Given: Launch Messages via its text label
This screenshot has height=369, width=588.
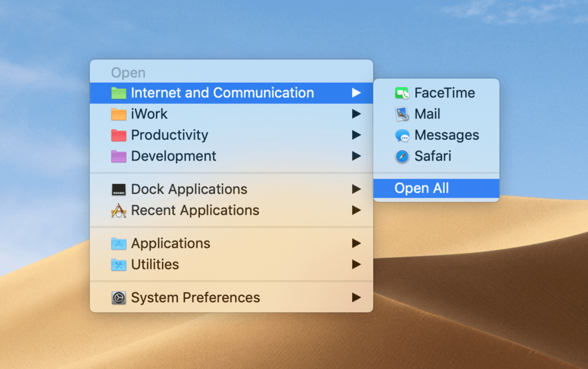Looking at the screenshot, I should 447,135.
